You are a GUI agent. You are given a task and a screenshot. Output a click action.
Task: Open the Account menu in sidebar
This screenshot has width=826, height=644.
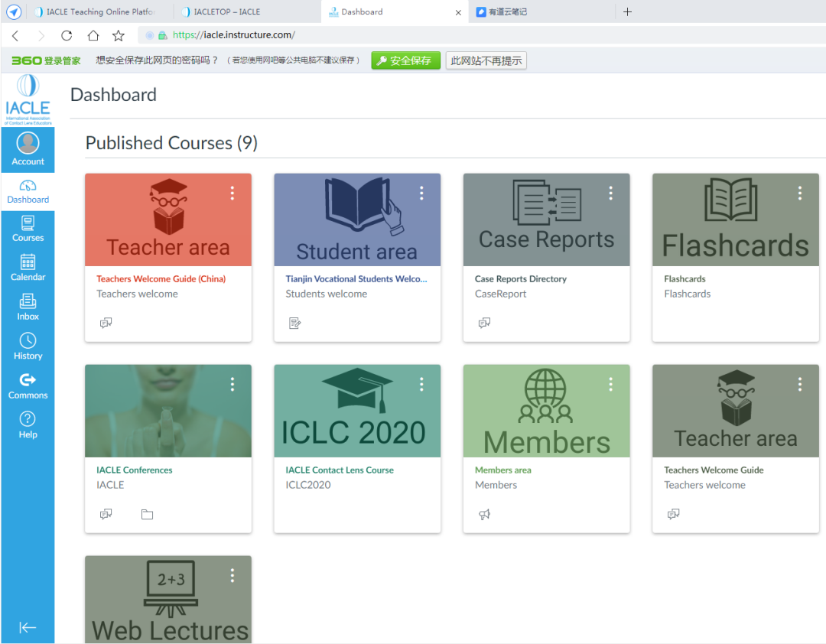pyautogui.click(x=28, y=149)
